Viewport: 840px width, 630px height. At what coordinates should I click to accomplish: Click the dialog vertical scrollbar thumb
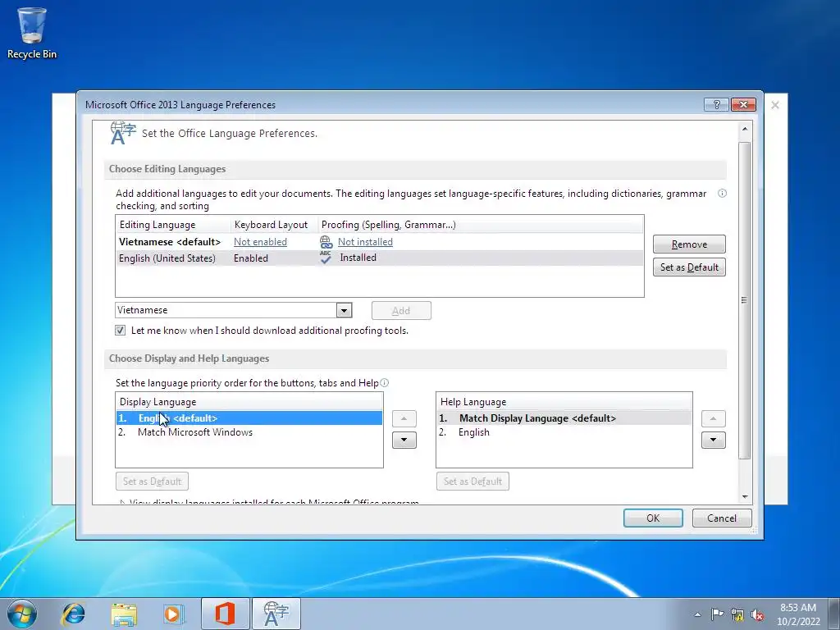point(745,300)
